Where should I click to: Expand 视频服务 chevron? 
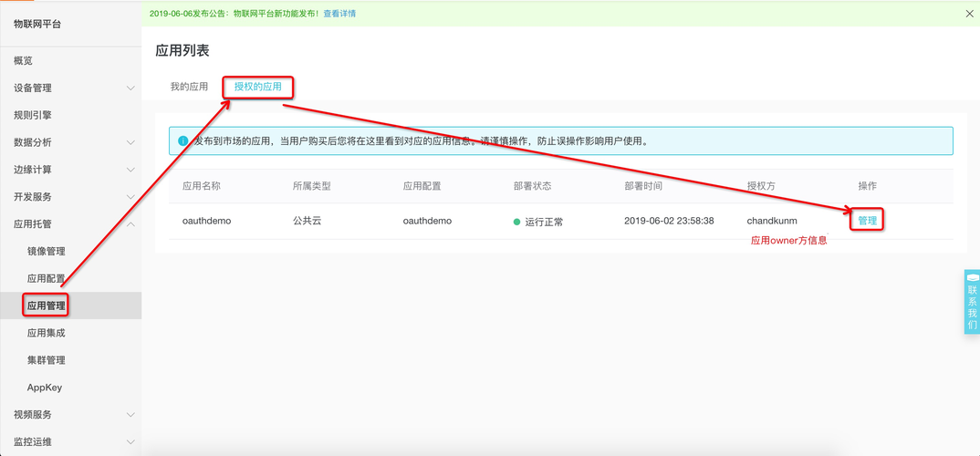130,415
